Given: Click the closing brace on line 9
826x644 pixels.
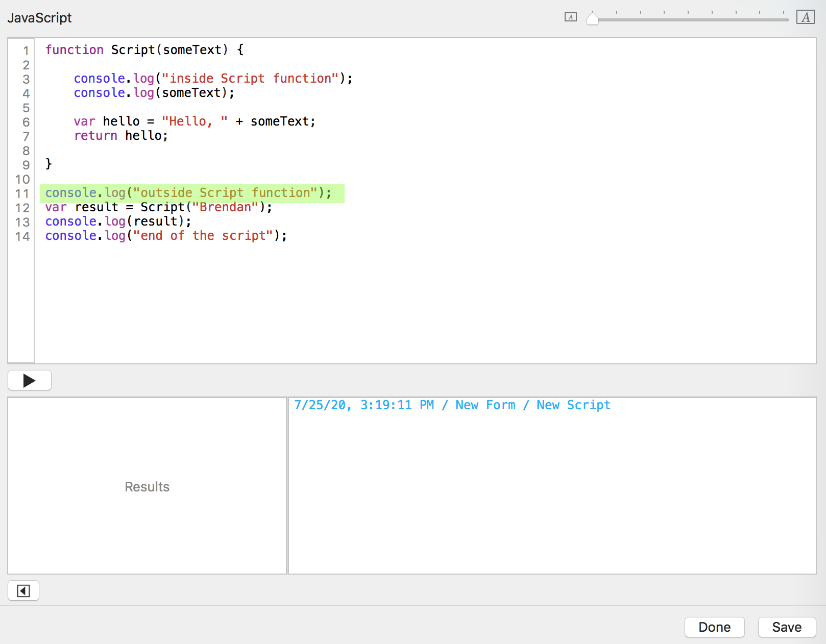Looking at the screenshot, I should coord(48,164).
